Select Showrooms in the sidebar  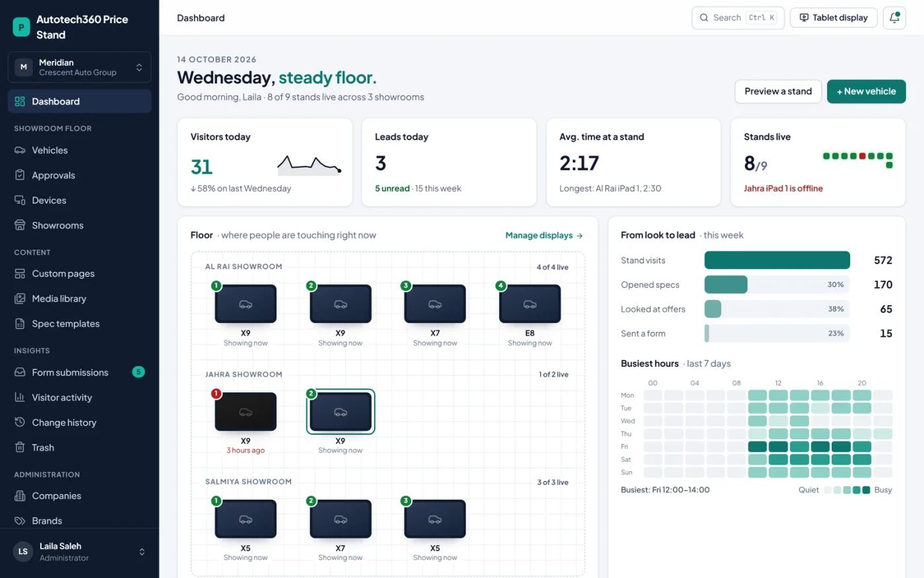[x=79, y=225]
